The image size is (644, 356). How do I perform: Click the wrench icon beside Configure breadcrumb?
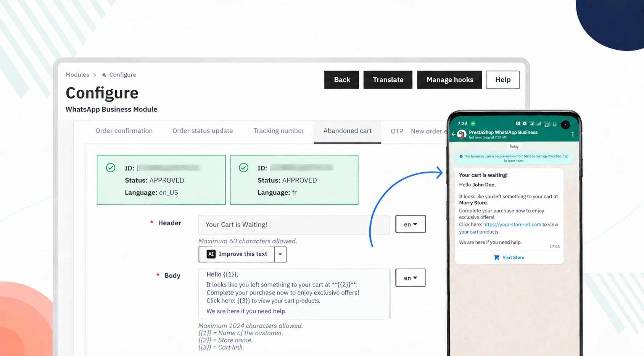tap(104, 75)
